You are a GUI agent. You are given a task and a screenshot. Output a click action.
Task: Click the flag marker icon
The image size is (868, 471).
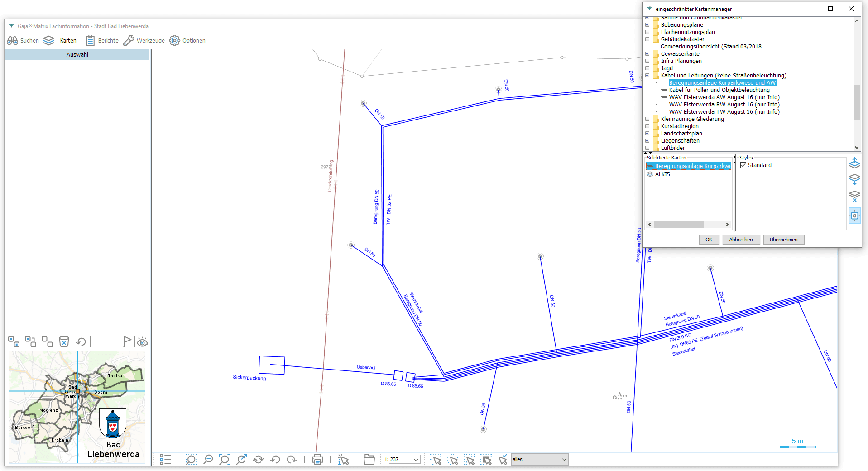pyautogui.click(x=127, y=341)
